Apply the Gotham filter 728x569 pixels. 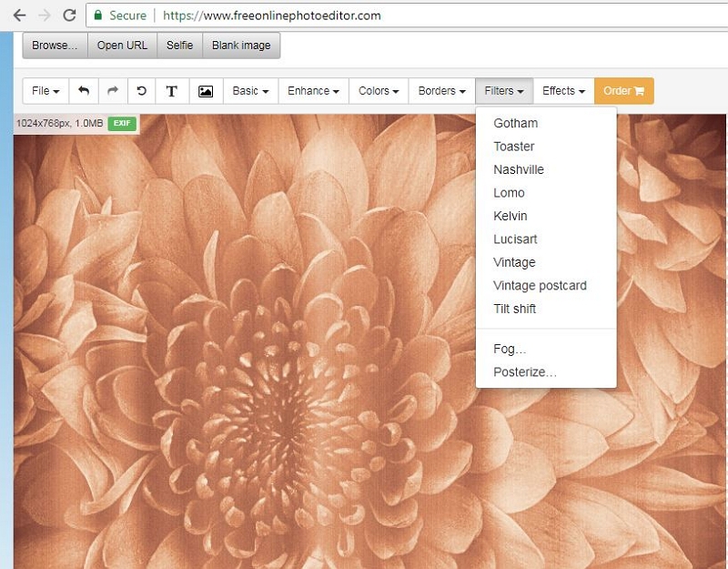514,123
